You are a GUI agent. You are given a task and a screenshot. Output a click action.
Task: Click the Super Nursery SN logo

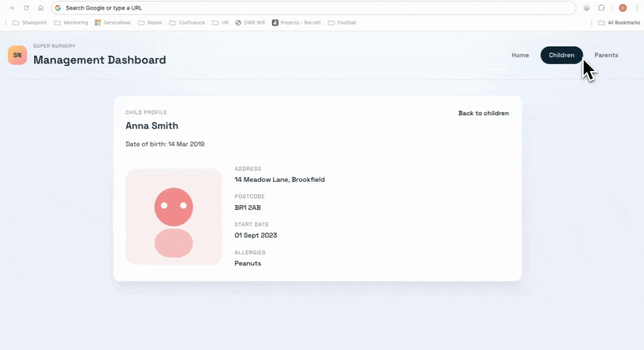click(x=17, y=55)
